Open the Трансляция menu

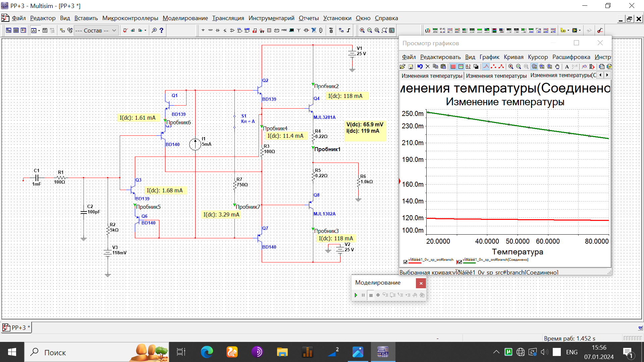228,18
